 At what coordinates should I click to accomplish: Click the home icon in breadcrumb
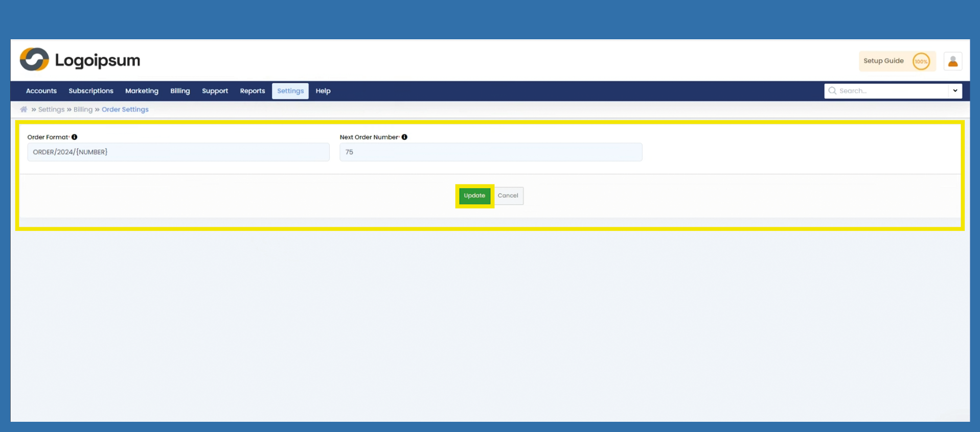[24, 109]
